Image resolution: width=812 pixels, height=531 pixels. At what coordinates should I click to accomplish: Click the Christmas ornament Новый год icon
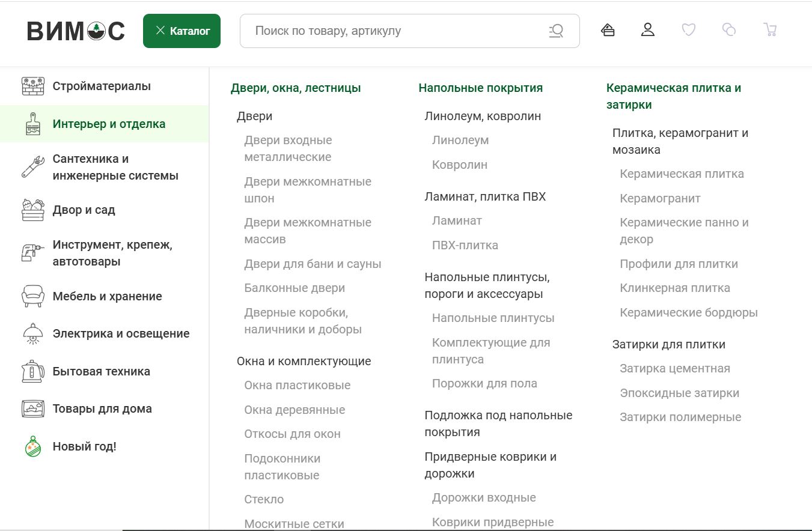(33, 447)
